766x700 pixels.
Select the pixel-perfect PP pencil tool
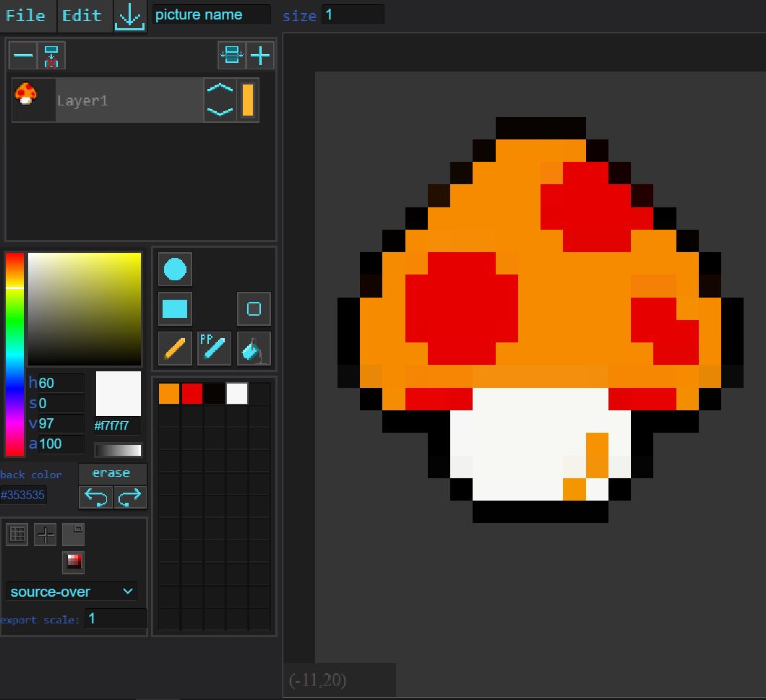(x=214, y=348)
